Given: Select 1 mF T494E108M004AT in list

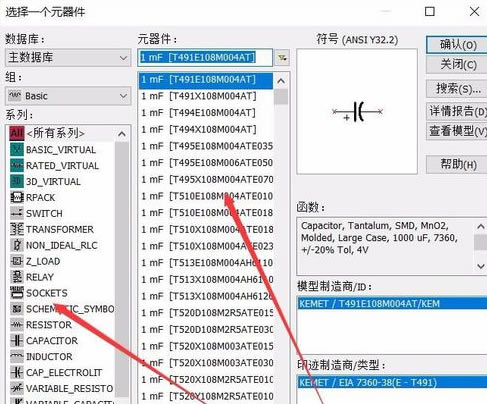Looking at the screenshot, I should pos(206,113).
